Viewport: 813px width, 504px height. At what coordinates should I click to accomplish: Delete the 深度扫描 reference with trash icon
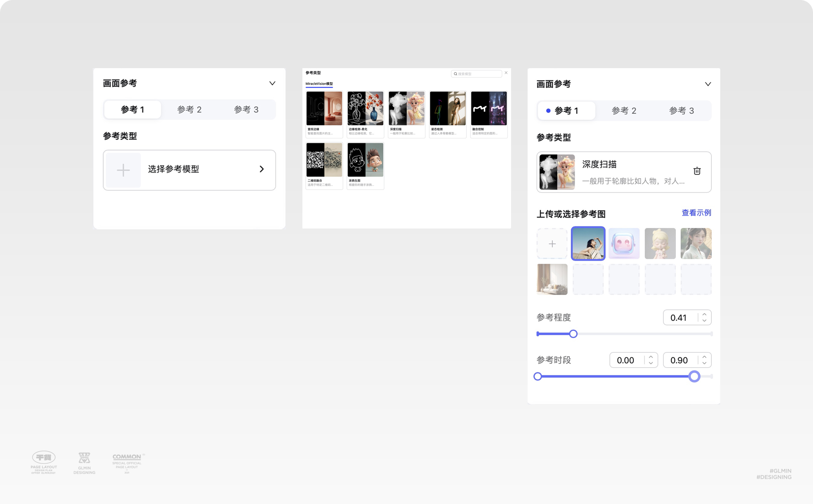pos(697,171)
